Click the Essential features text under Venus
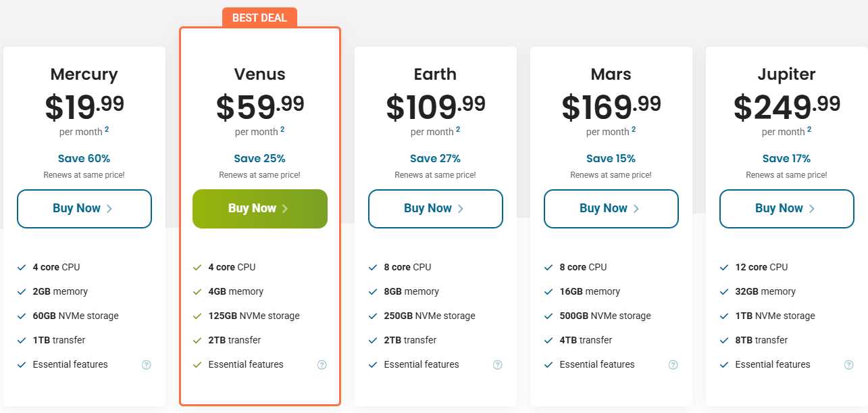This screenshot has width=868, height=413. [246, 364]
